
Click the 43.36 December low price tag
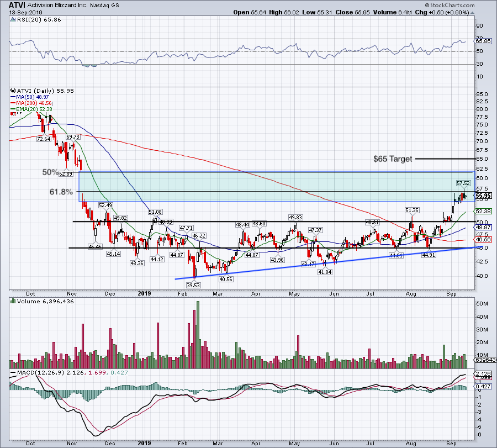tap(137, 263)
